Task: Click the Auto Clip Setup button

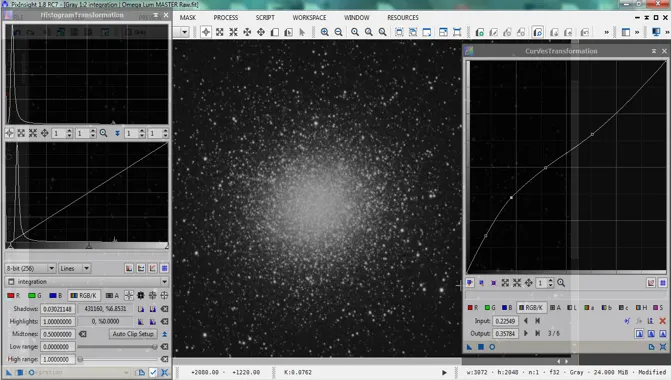Action: pyautogui.click(x=133, y=334)
